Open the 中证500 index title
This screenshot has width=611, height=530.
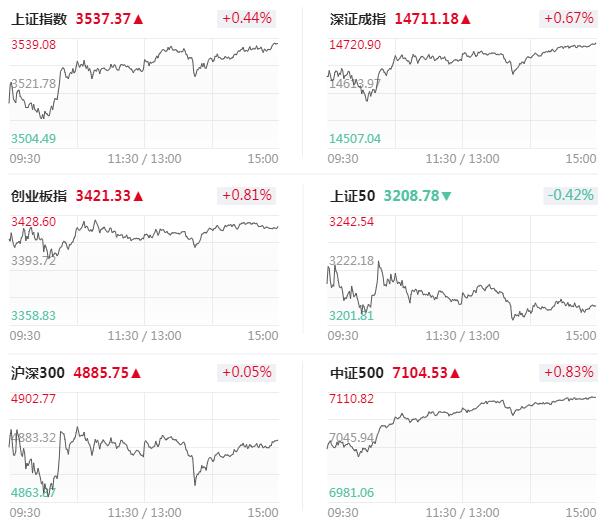click(x=357, y=373)
